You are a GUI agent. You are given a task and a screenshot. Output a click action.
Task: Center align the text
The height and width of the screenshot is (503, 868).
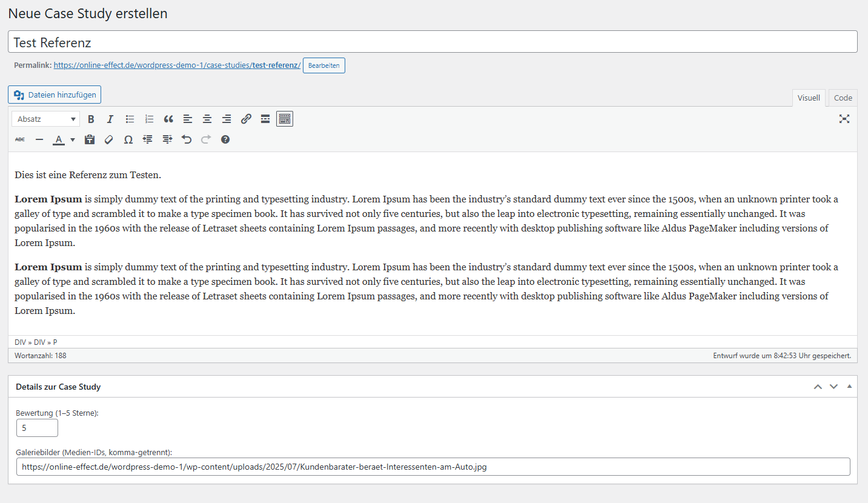(207, 119)
